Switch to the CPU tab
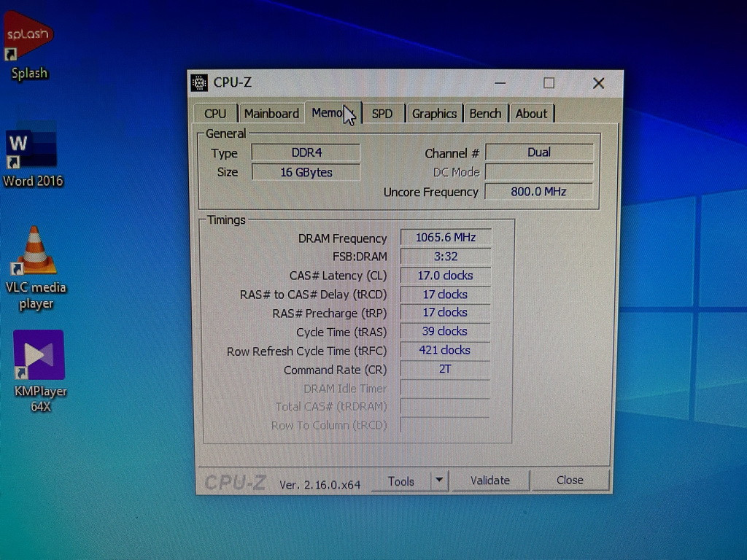The image size is (747, 560). (x=215, y=114)
